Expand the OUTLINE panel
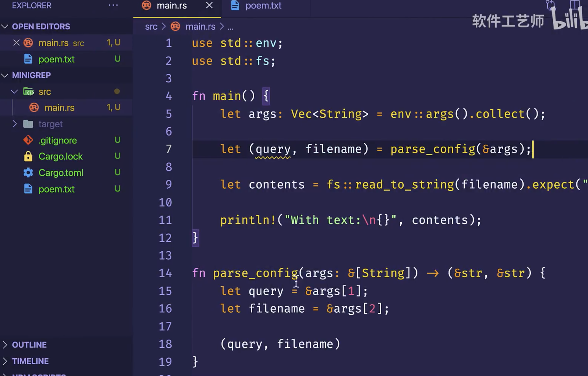Screen dimensions: 588x376 click(29, 345)
